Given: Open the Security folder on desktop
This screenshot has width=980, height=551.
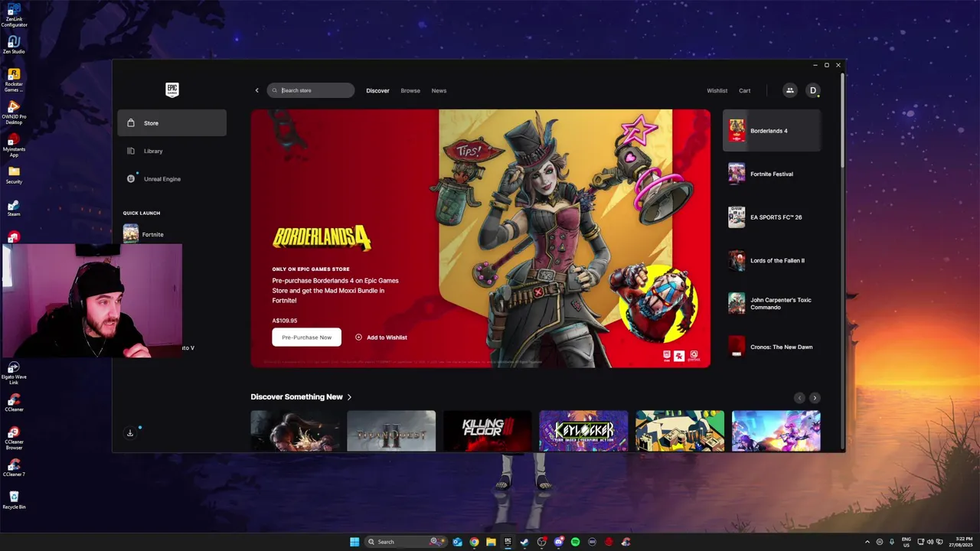Looking at the screenshot, I should click(x=14, y=175).
